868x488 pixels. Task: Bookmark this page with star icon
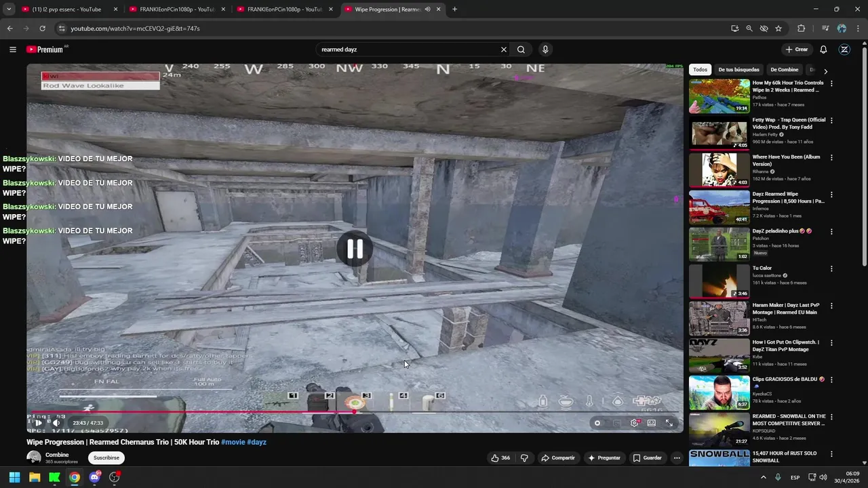(778, 28)
